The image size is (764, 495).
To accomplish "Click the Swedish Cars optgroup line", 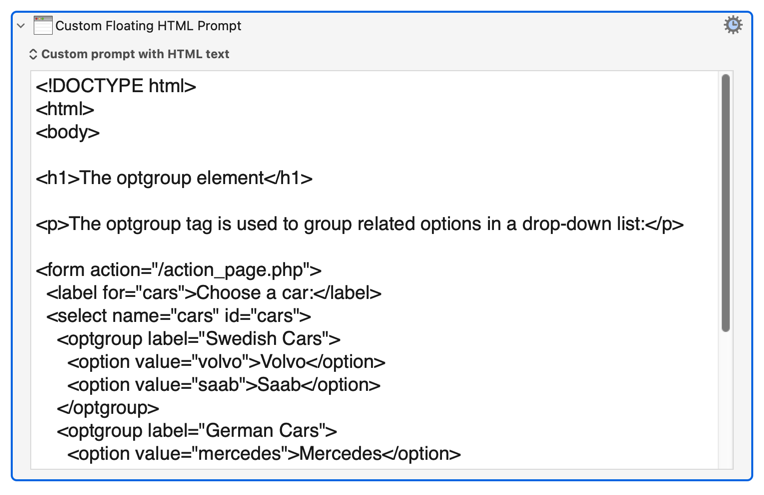I will [198, 339].
